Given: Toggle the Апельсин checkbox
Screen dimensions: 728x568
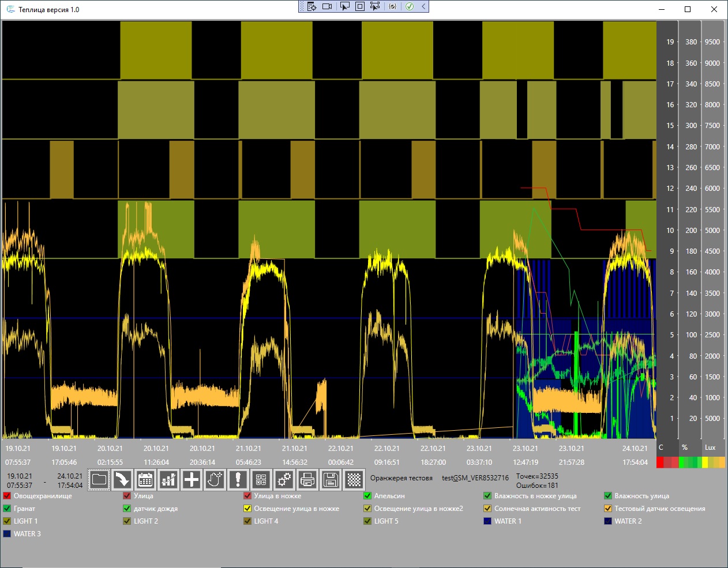Looking at the screenshot, I should pos(367,496).
